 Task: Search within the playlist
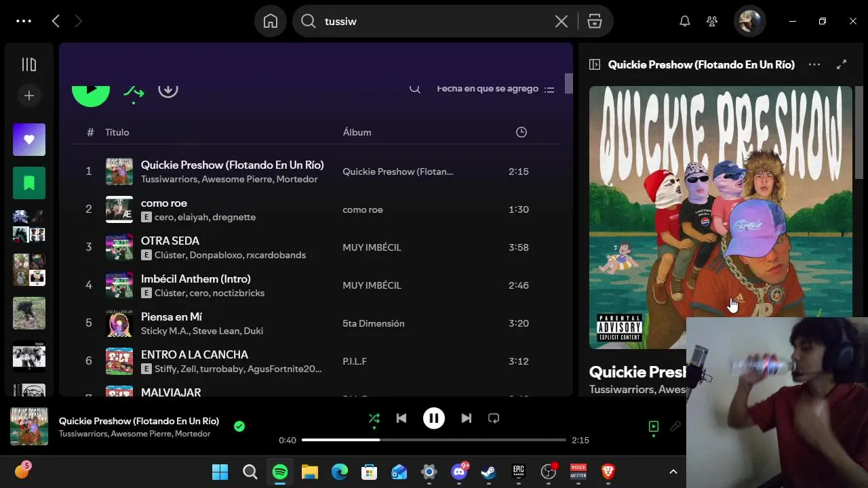point(415,89)
